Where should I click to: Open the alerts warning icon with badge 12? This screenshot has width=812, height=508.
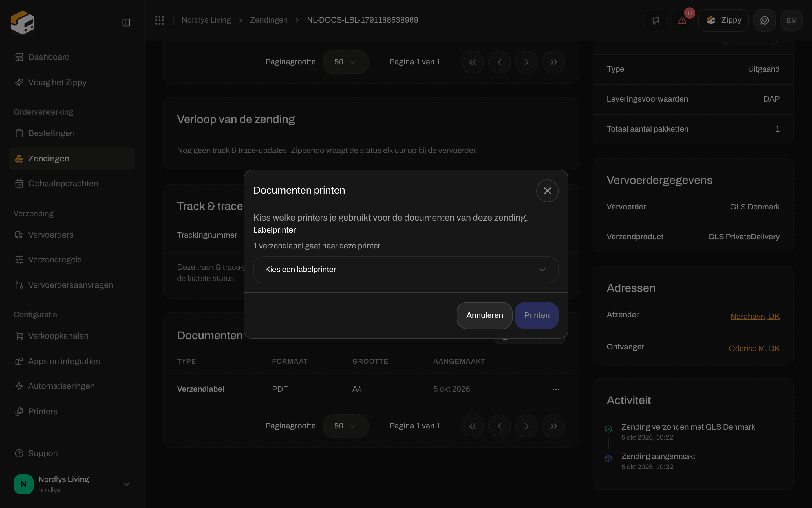(682, 20)
